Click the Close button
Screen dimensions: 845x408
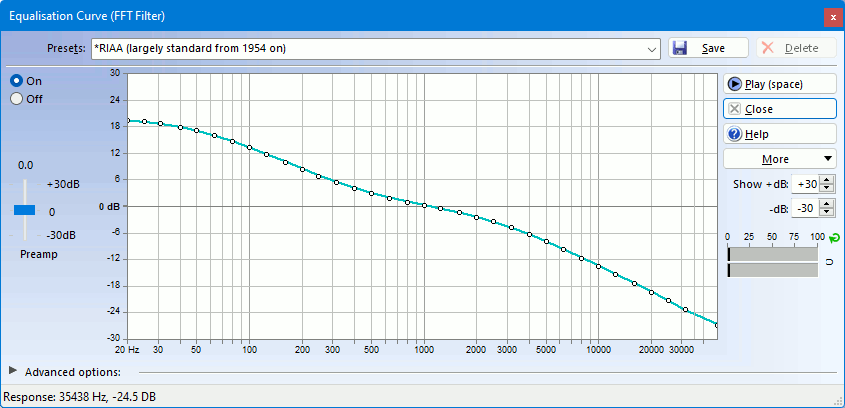coord(780,109)
